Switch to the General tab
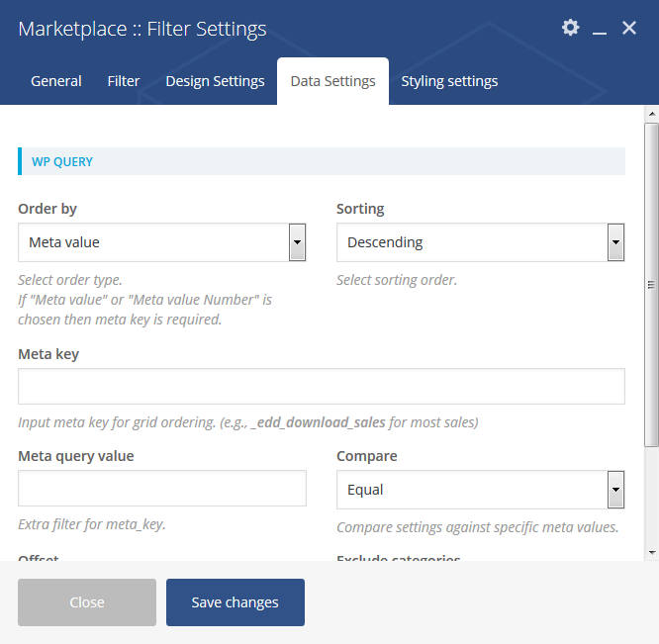Viewport: 659px width, 644px height. pos(56,81)
